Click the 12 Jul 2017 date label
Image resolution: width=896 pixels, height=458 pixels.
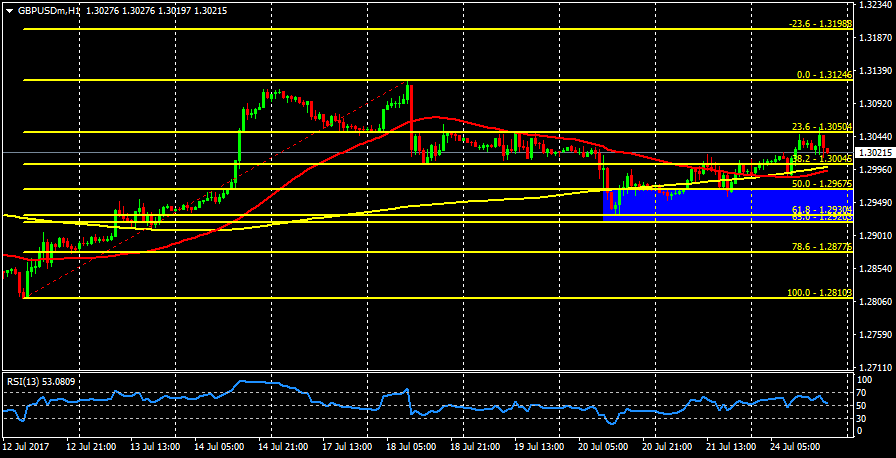(x=26, y=448)
